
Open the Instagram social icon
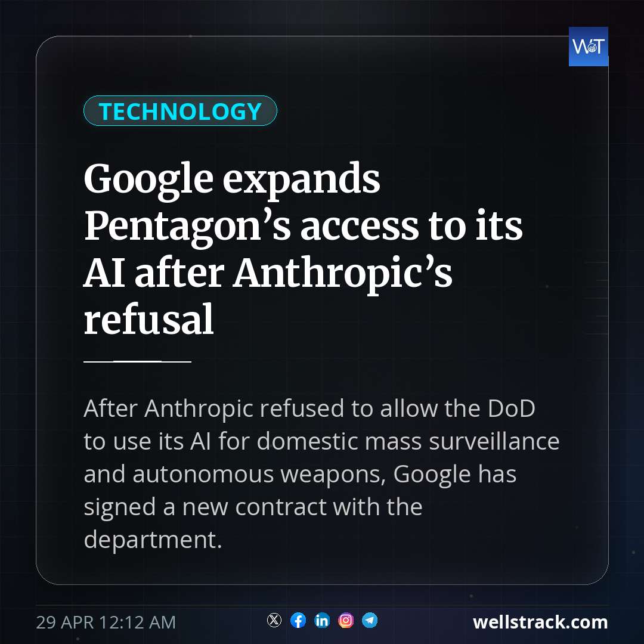coord(346,620)
